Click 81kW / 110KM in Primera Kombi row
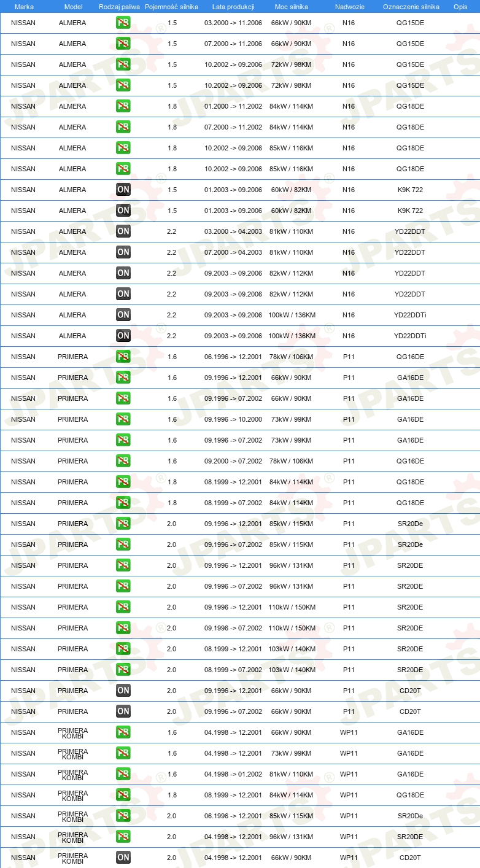The height and width of the screenshot is (868, 480). [x=292, y=774]
